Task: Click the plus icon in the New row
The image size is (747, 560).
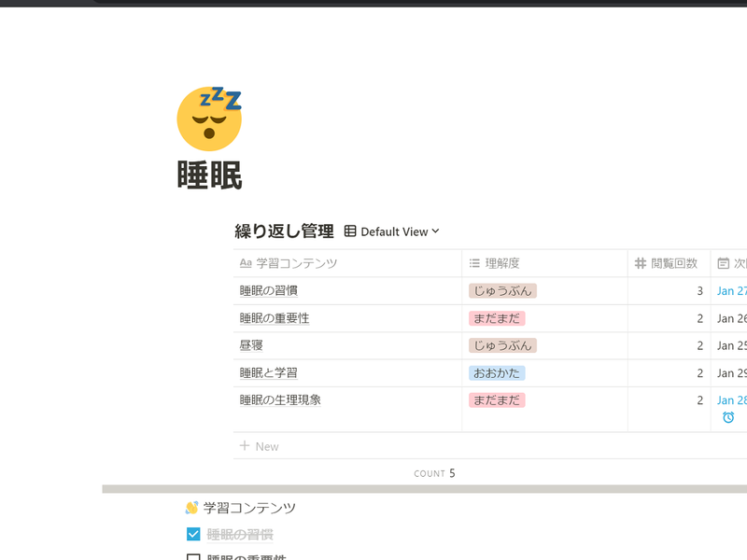Action: [245, 446]
